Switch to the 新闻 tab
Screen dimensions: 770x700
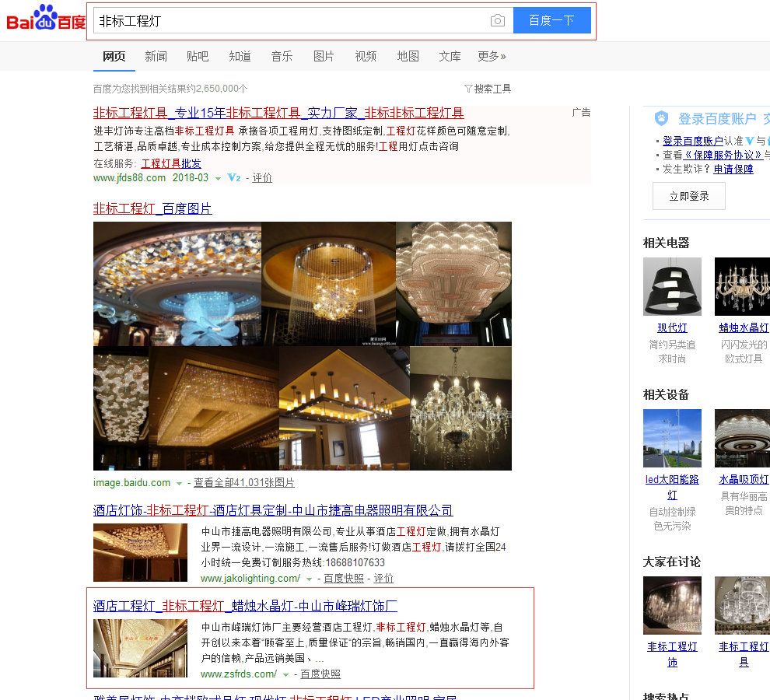pos(156,56)
